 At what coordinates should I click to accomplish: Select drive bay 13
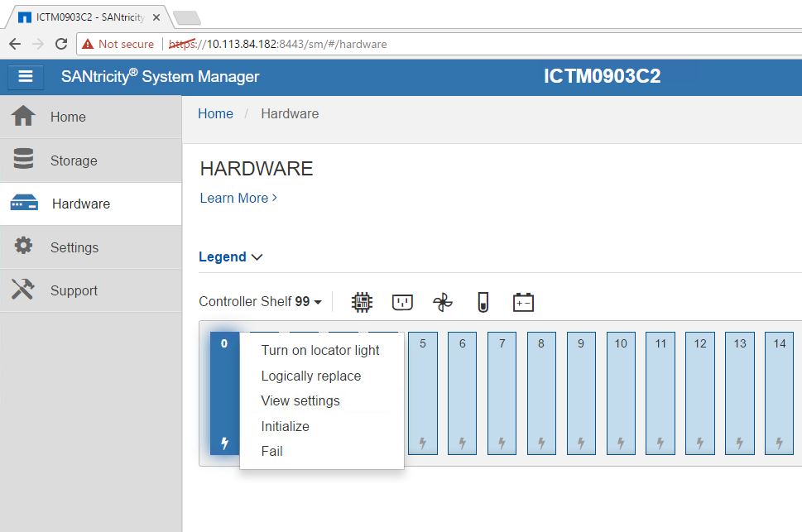(740, 393)
